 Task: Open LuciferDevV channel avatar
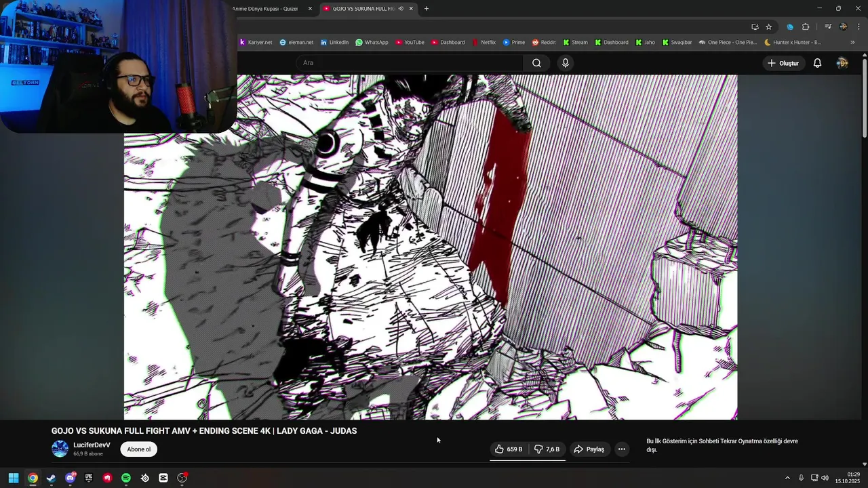[60, 449]
